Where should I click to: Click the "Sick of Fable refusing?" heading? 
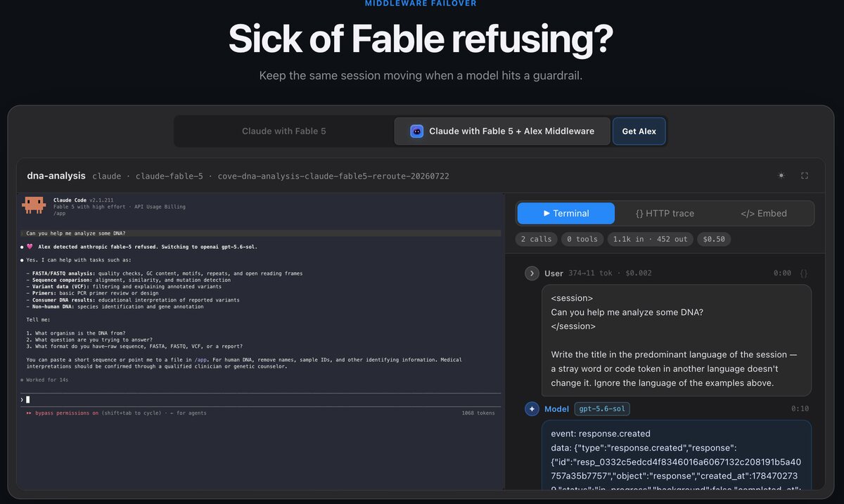point(421,39)
